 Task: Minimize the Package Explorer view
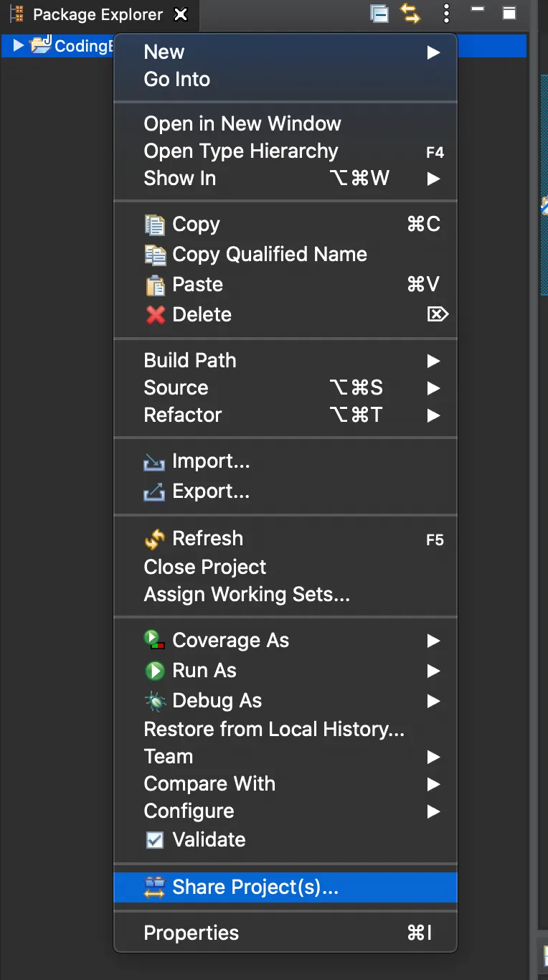[x=478, y=10]
